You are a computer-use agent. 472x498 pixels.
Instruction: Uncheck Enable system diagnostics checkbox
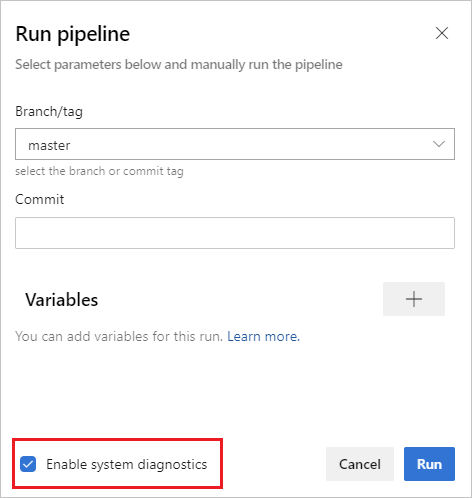coord(28,464)
